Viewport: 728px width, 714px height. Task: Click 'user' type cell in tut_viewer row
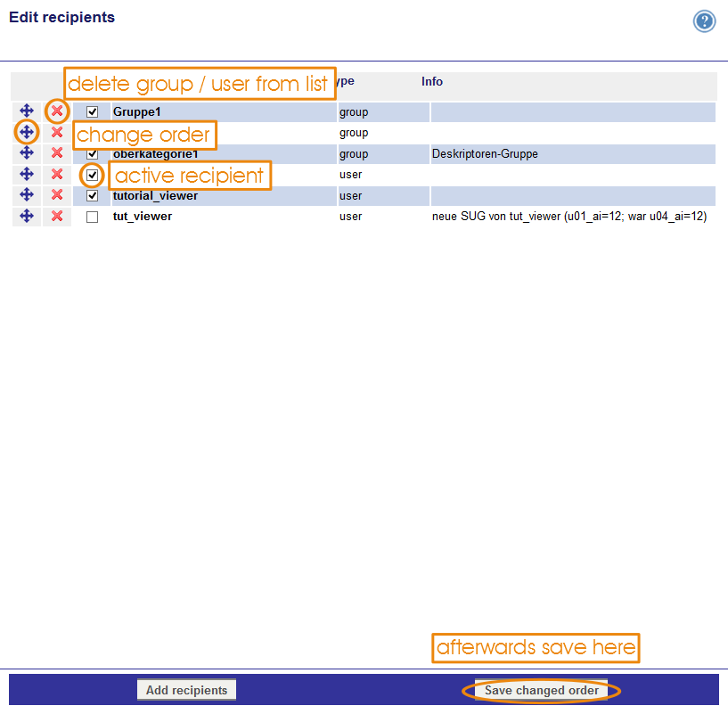tap(350, 217)
